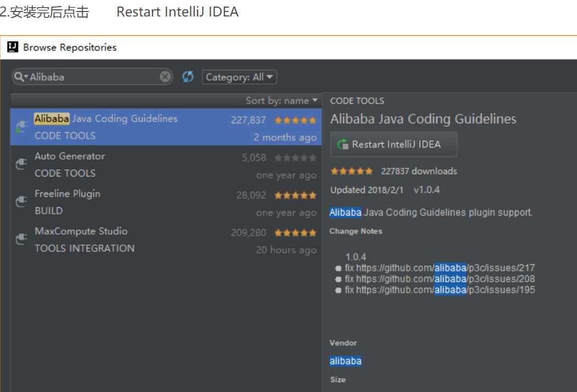The image size is (577, 392).
Task: Click the Freeline Plugin plug icon
Action: pyautogui.click(x=21, y=202)
